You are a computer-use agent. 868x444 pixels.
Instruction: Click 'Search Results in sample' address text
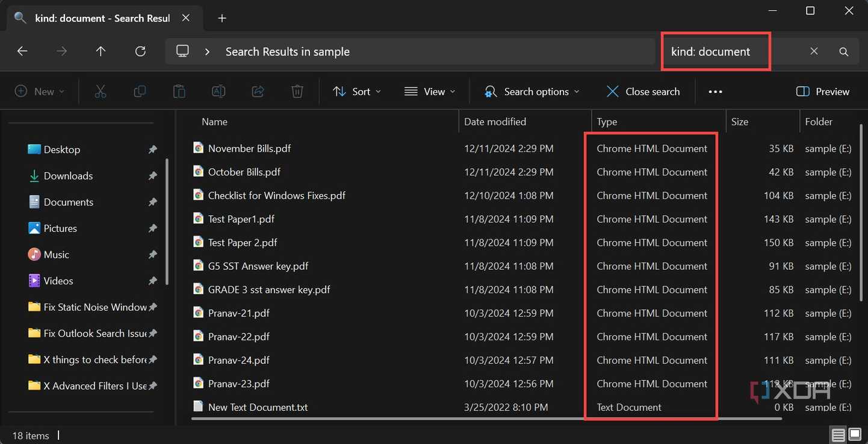(287, 52)
